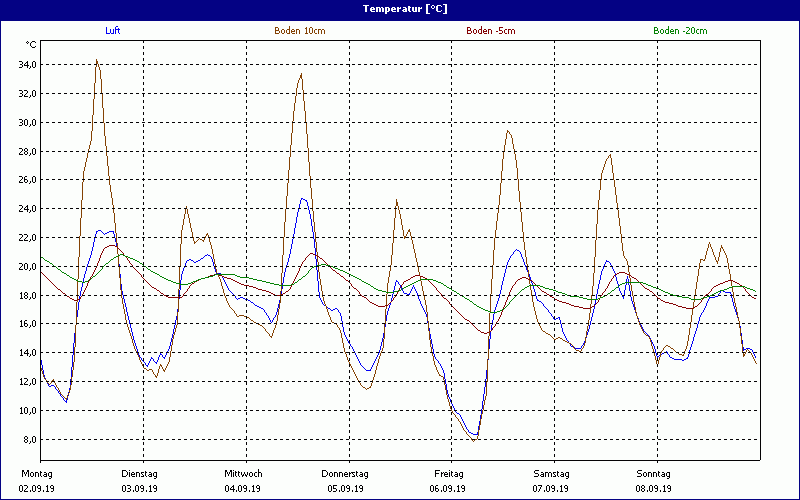The height and width of the screenshot is (500, 800).
Task: Click Monday's 34°C brown curve peak
Action: pos(96,60)
